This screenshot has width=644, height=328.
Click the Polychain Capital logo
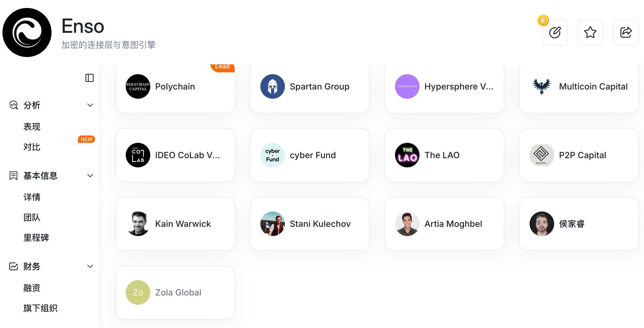point(138,86)
